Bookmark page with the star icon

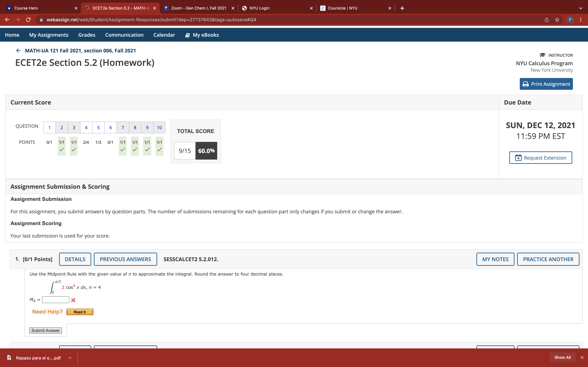tap(557, 20)
